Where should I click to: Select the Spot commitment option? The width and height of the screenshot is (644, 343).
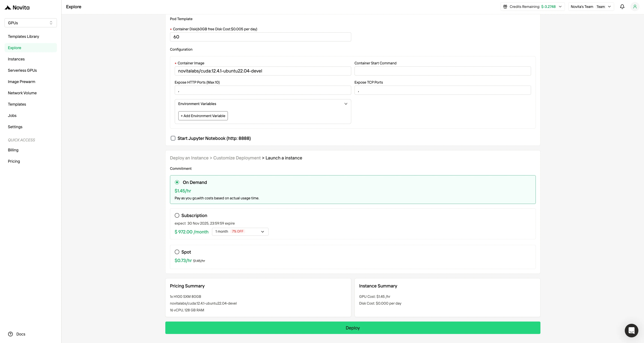click(177, 252)
